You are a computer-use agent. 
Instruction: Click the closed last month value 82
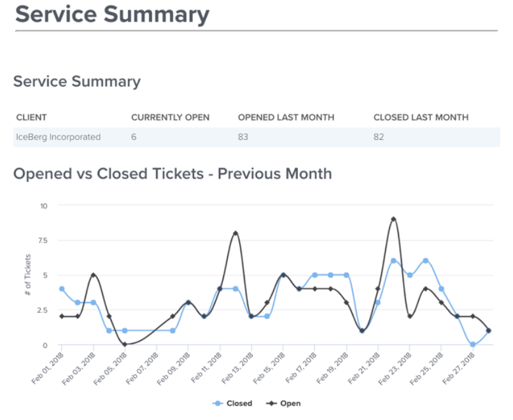click(379, 137)
